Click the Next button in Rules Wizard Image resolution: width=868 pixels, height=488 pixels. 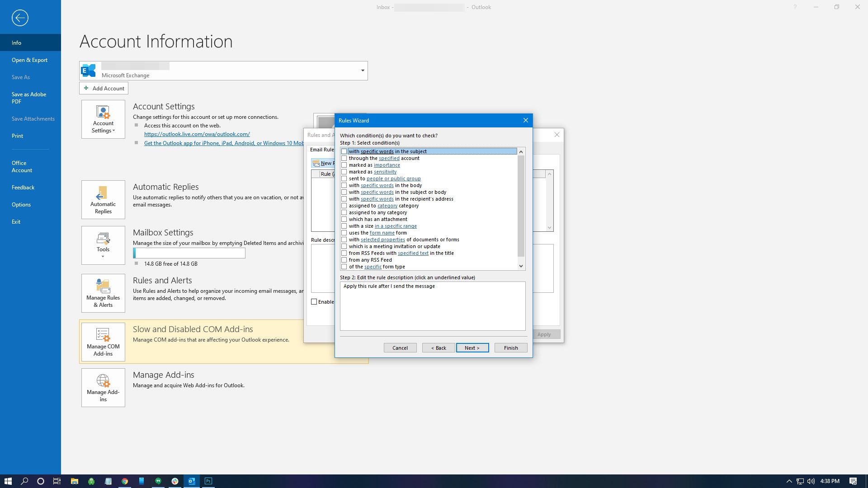pyautogui.click(x=472, y=347)
